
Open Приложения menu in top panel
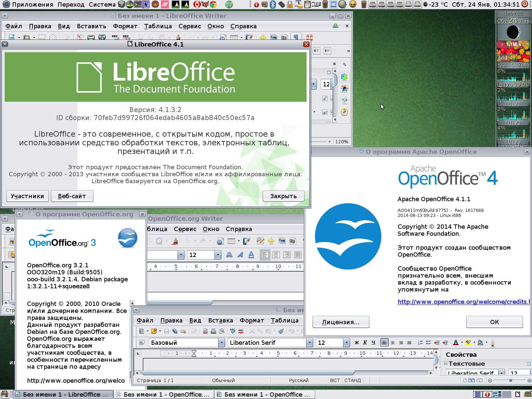pos(33,5)
